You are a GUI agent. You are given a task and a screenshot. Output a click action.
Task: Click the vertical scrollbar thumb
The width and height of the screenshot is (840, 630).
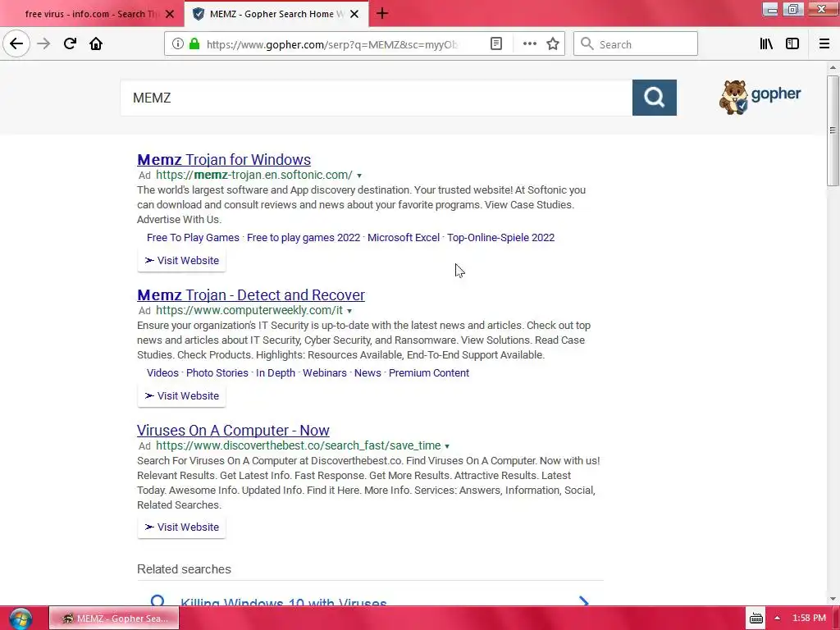coord(833,130)
